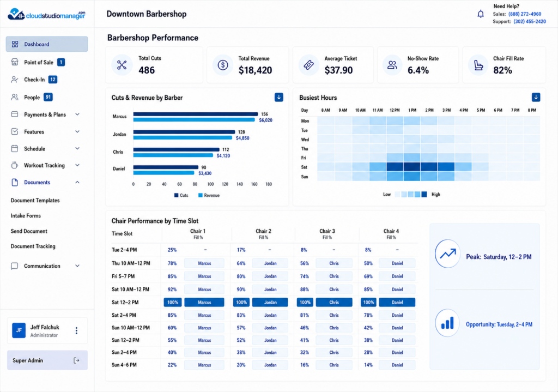
Task: Open the three-dot menu next to Jeff Falchuk
Action: click(x=76, y=331)
